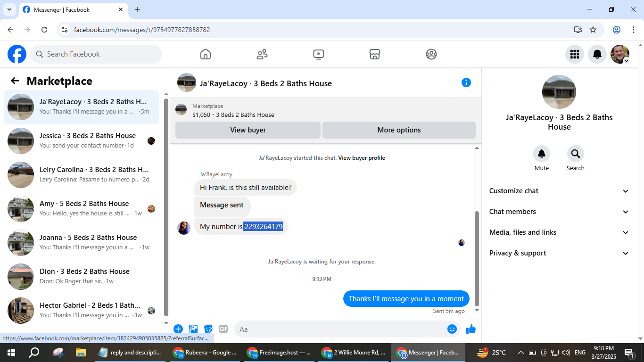
Task: Open the Leiry Carolina conversation
Action: point(82,174)
